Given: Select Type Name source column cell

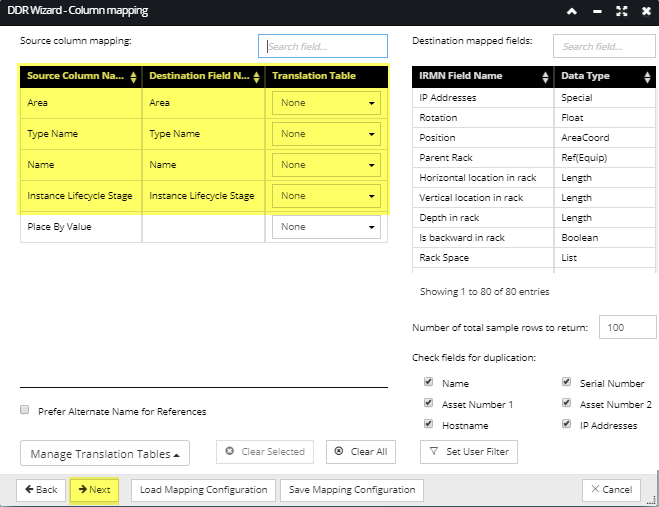Looking at the screenshot, I should pos(81,134).
